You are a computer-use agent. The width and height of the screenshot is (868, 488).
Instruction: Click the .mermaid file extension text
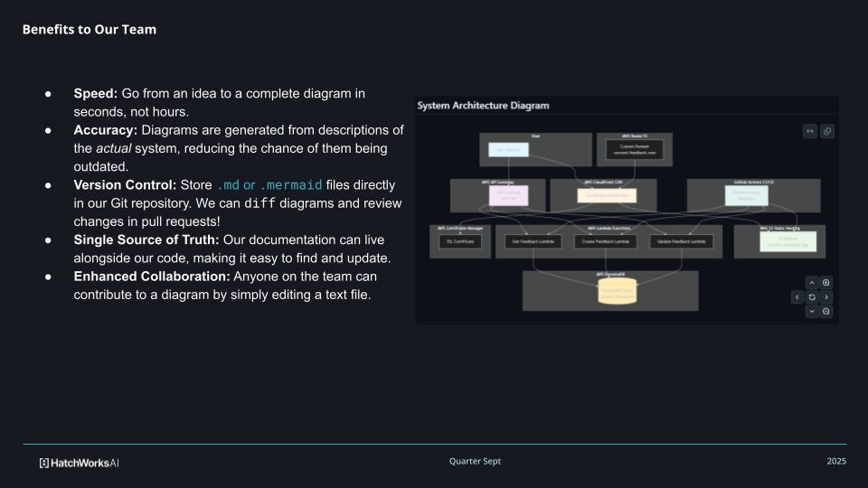pyautogui.click(x=290, y=185)
